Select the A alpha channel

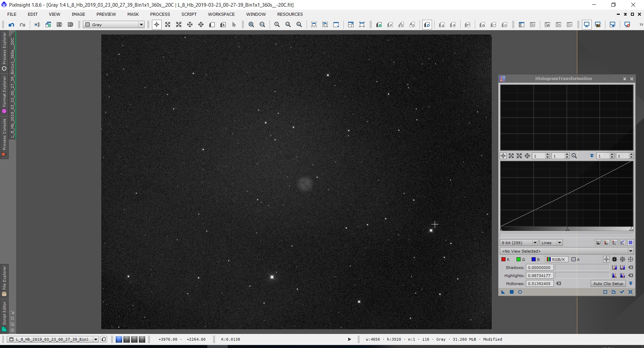coord(576,259)
